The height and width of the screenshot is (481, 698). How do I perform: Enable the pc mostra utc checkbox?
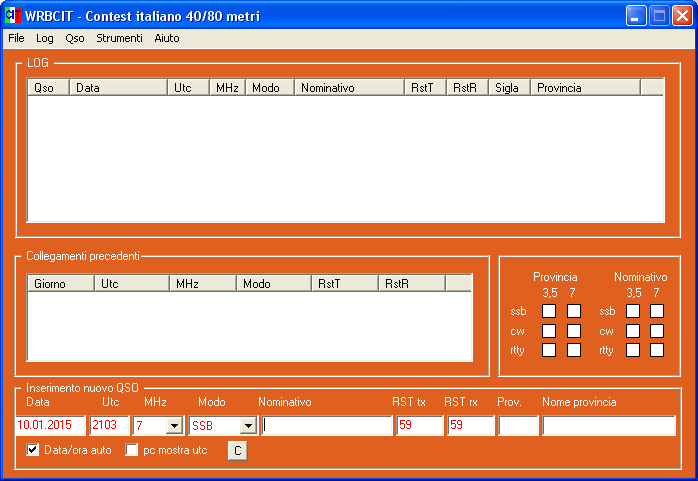pos(131,450)
